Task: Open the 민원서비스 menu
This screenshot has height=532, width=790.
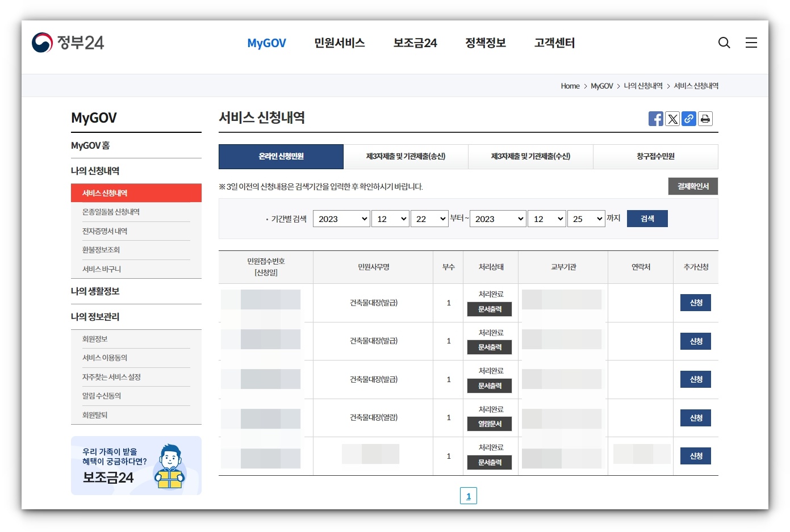Action: [x=339, y=43]
